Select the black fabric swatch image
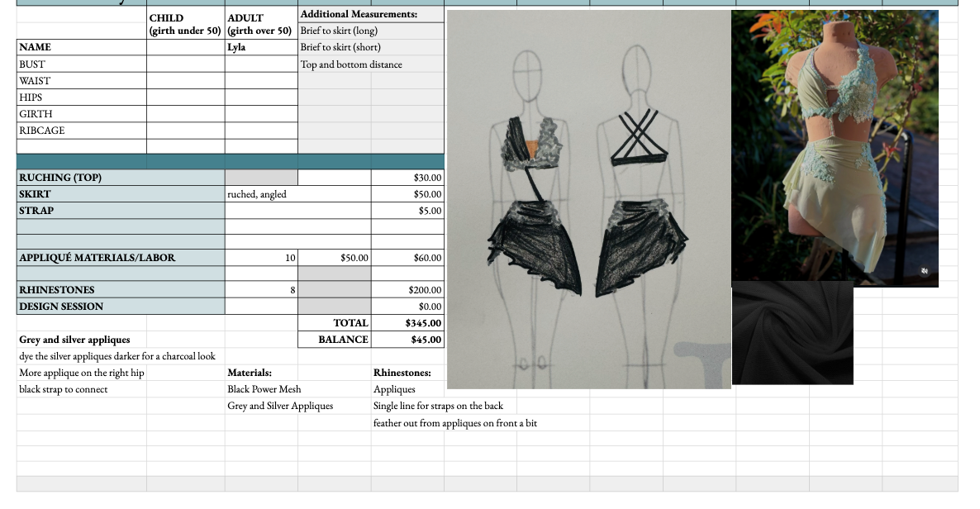980x509 pixels. click(792, 333)
